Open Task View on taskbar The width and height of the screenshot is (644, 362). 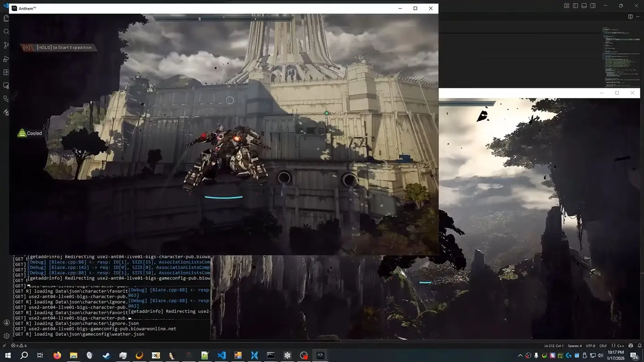click(40, 356)
